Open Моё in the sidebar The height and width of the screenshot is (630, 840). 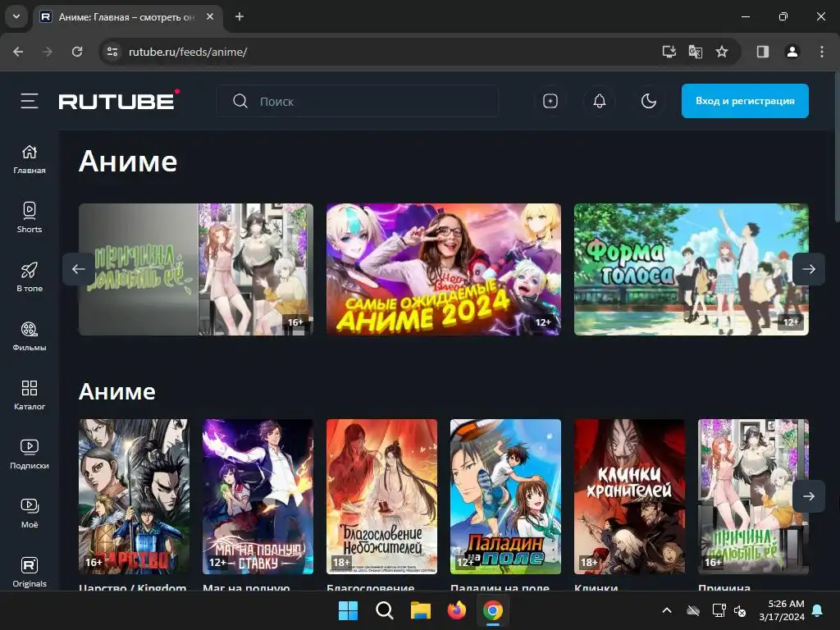tap(30, 514)
